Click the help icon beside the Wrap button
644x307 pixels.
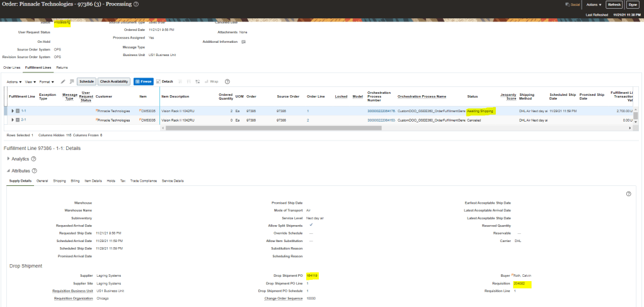click(227, 81)
